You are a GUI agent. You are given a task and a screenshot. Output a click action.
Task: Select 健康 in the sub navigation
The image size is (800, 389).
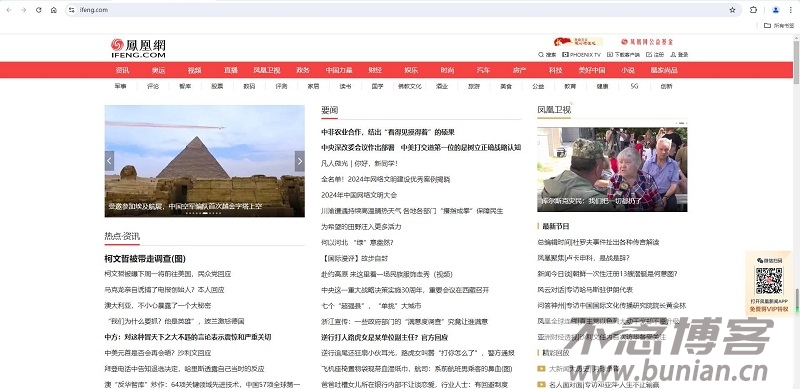[603, 86]
